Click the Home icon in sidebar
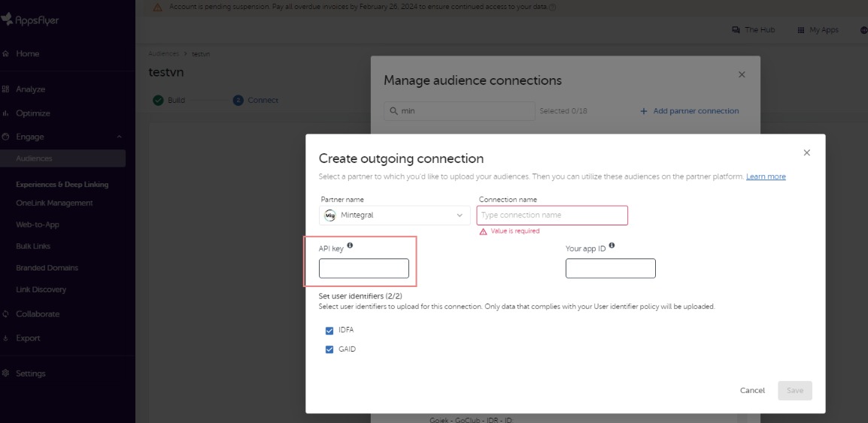The image size is (868, 423). (x=5, y=53)
